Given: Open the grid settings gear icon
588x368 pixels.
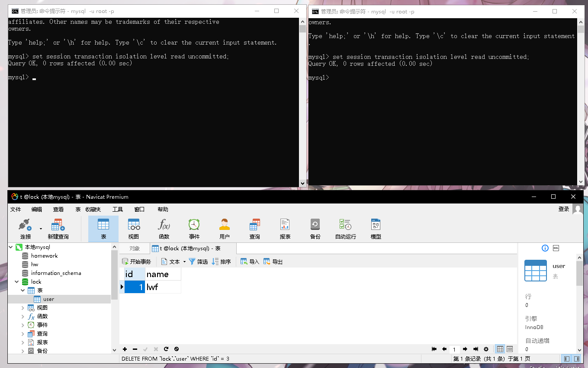Looking at the screenshot, I should pos(486,349).
